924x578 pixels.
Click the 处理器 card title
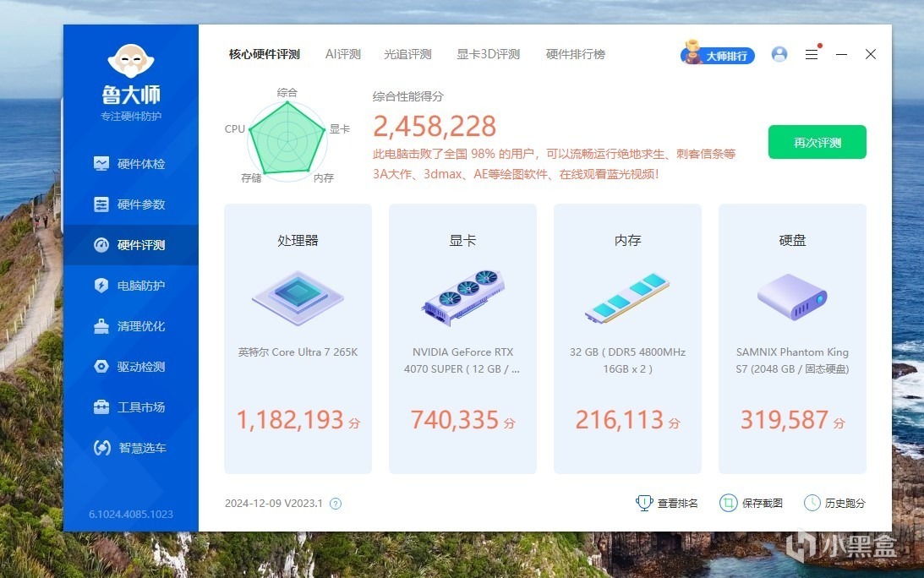[298, 240]
